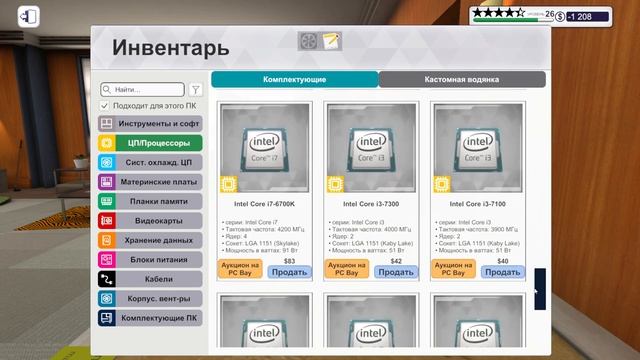Click CPU badge icon on i3-7300 card

(336, 184)
